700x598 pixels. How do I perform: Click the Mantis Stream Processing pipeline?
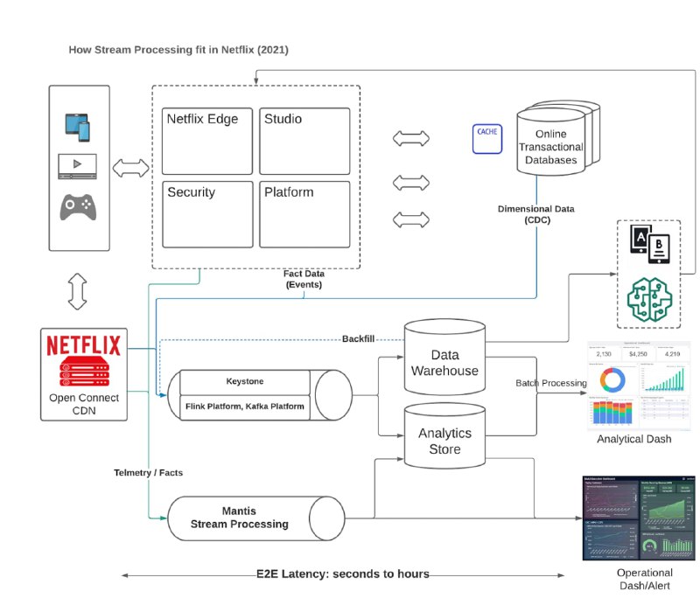click(256, 518)
